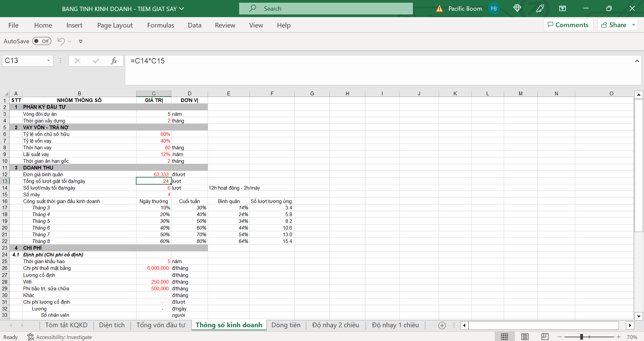
Task: Open the Microsoft Premium diamond icon
Action: point(517,8)
